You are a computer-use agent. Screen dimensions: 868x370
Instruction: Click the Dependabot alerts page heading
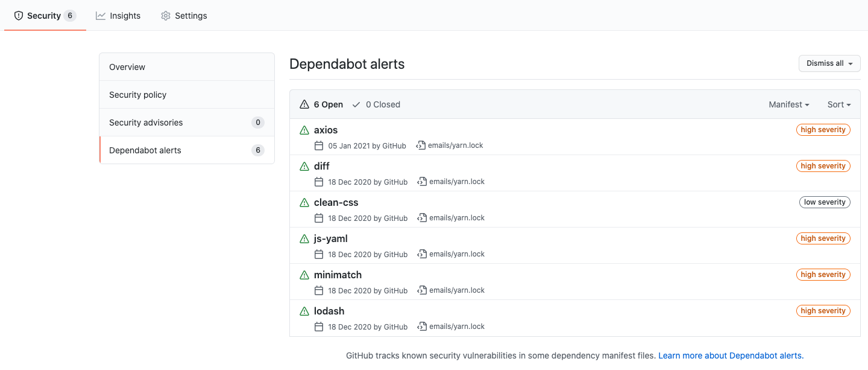[347, 64]
